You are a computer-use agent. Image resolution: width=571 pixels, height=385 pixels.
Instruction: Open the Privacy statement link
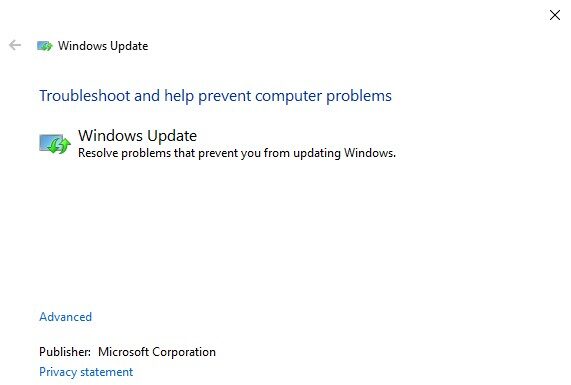(86, 372)
